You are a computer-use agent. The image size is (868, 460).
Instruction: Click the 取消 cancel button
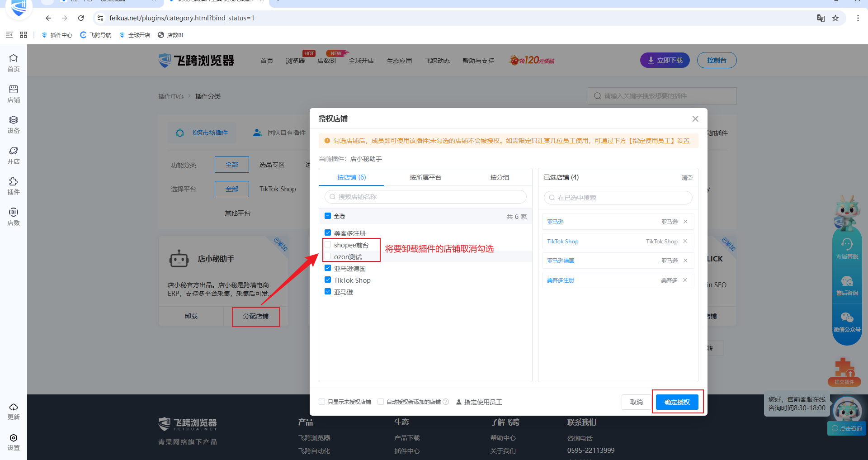(x=636, y=402)
